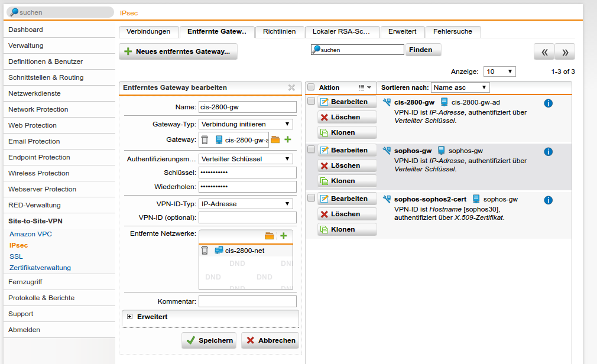Click the Speichern button
This screenshot has height=364, width=597.
pos(209,340)
